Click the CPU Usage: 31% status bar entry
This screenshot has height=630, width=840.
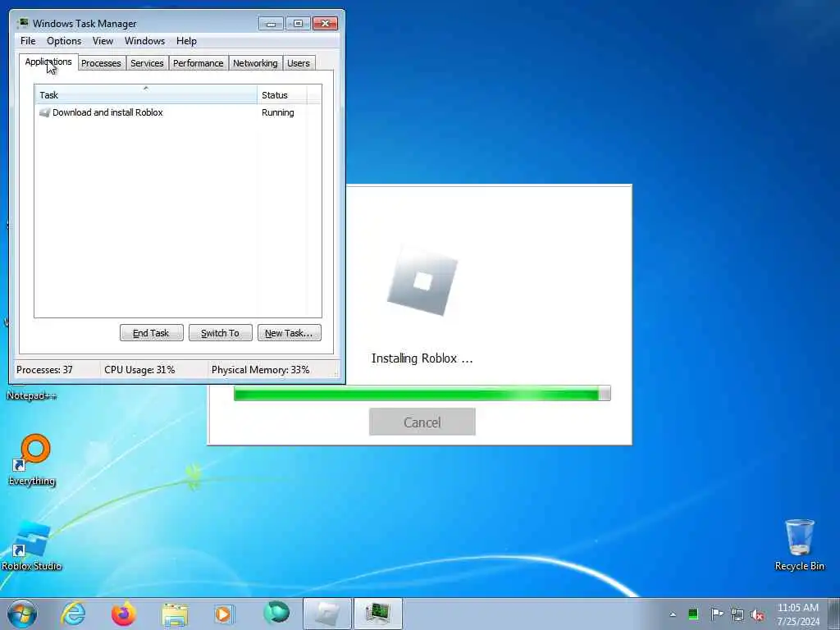click(139, 370)
